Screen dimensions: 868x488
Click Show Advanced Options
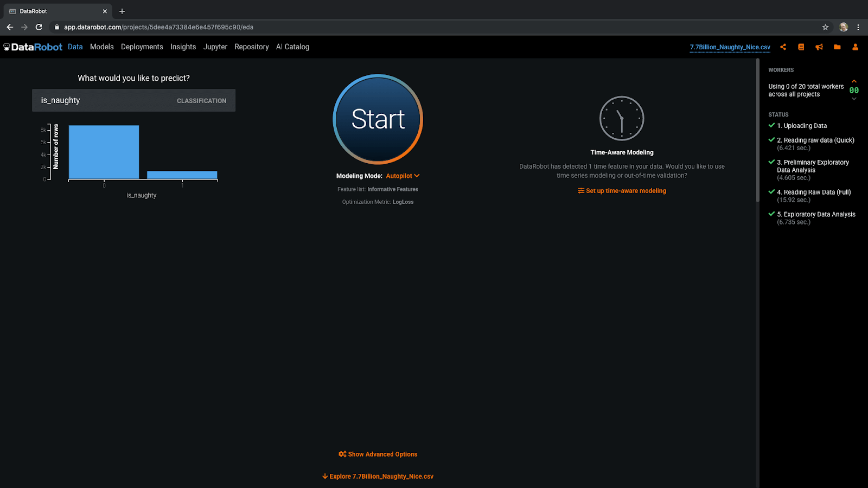click(378, 454)
